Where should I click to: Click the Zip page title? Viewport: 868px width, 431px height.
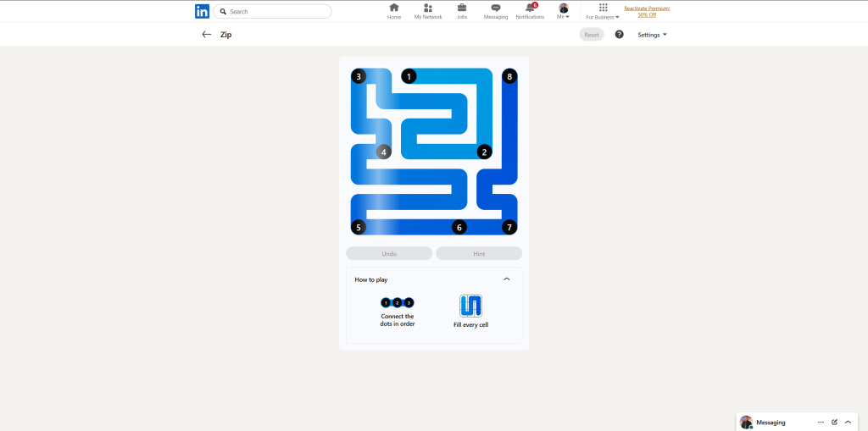[x=225, y=35]
